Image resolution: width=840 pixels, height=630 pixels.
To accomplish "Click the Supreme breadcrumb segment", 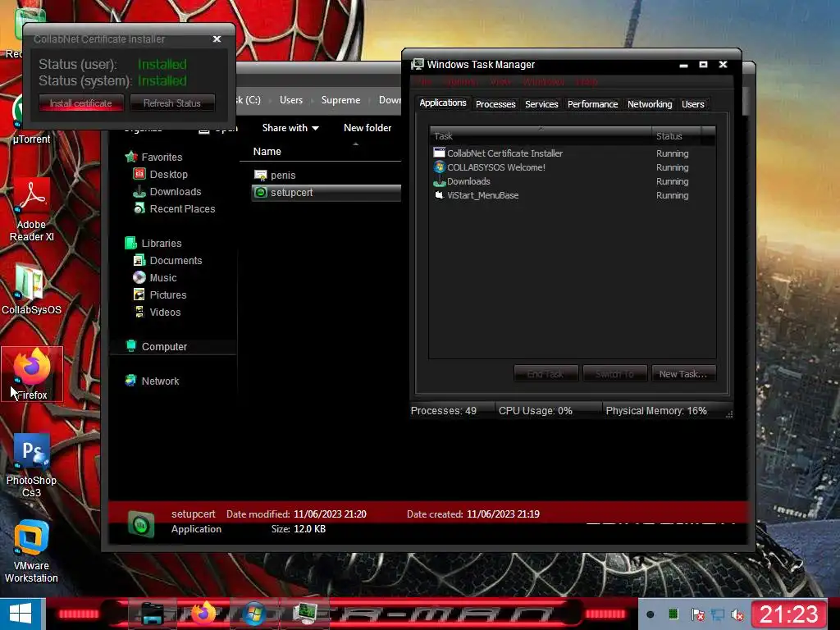I will 340,99.
